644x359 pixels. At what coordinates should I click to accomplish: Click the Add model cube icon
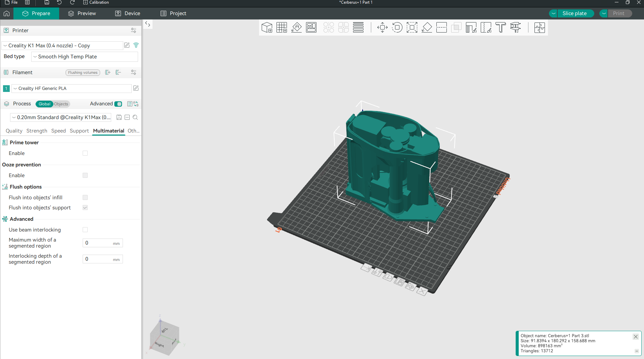coord(267,28)
